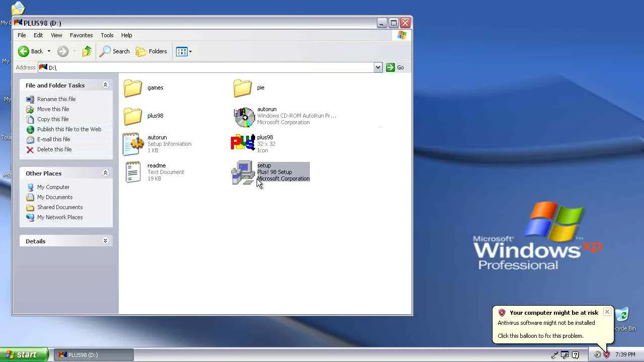Click Publish this file to the Web
Image resolution: width=644 pixels, height=362 pixels.
(69, 129)
